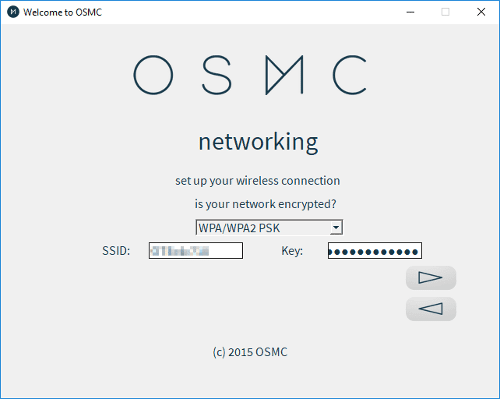This screenshot has height=399, width=500.
Task: Open the WPA/WPA2 PSK encryption dropdown
Action: coord(269,228)
